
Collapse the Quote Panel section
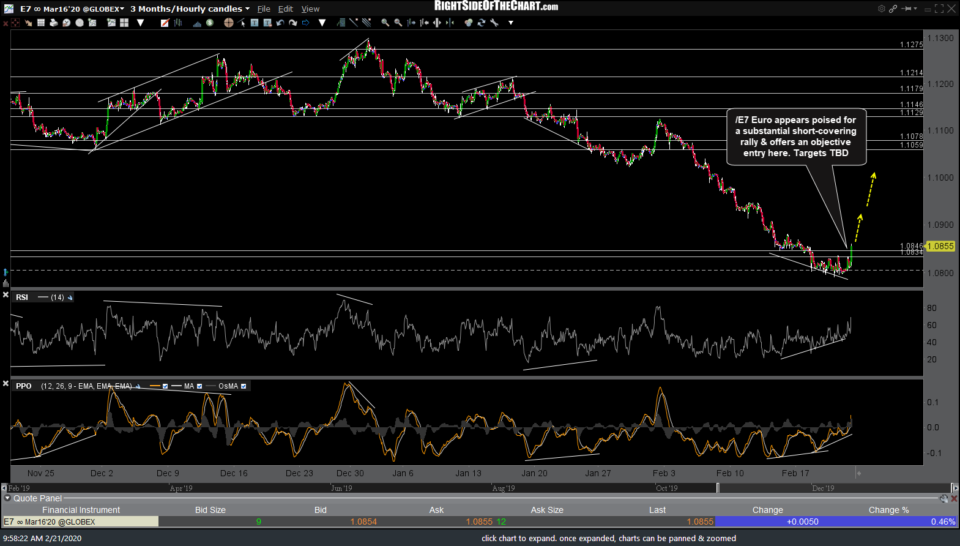point(6,497)
